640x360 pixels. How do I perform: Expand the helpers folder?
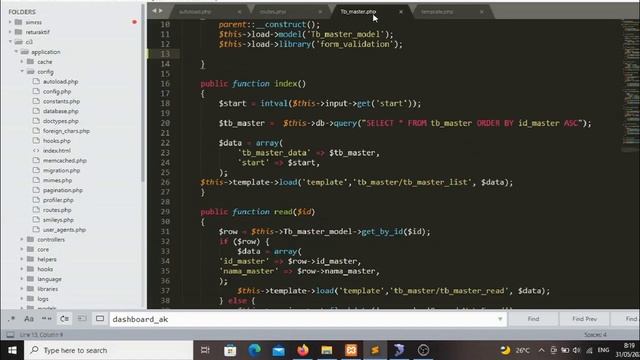pos(22,259)
